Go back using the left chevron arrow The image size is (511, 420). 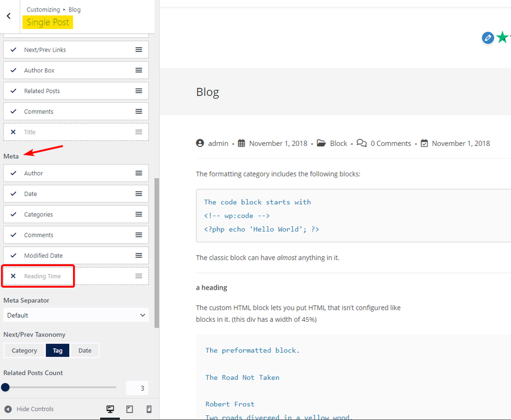(9, 16)
